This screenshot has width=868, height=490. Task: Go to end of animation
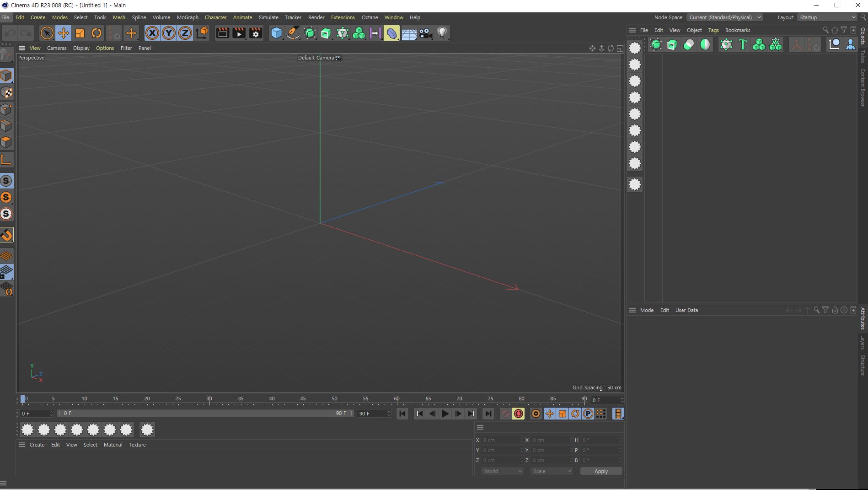pos(488,414)
